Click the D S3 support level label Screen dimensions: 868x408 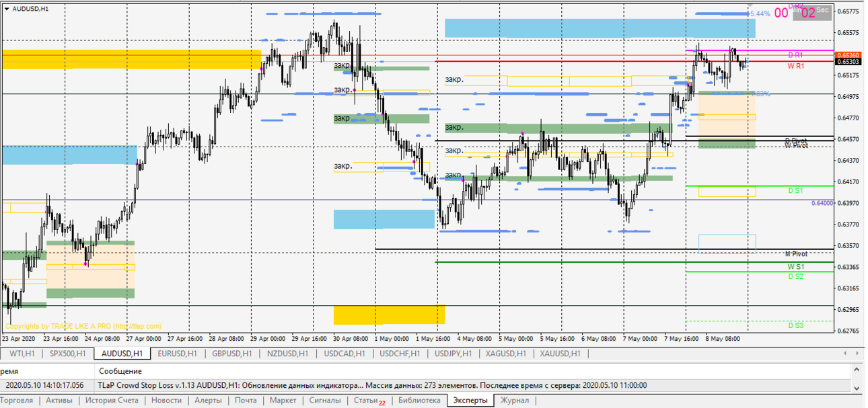(795, 325)
